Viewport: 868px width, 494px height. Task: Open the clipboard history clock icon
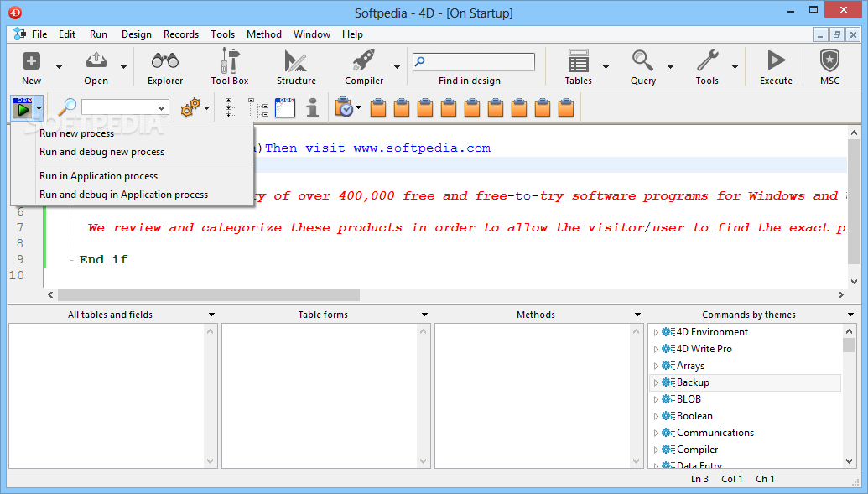[344, 107]
